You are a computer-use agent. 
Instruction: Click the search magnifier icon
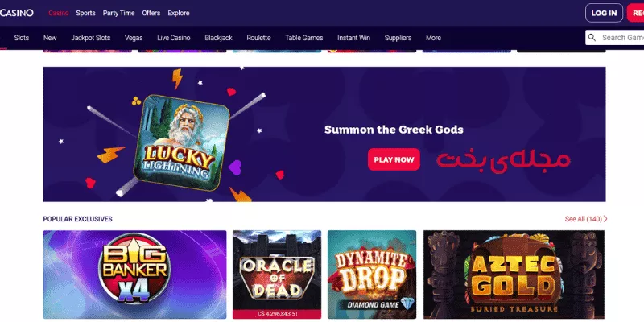[x=592, y=38]
